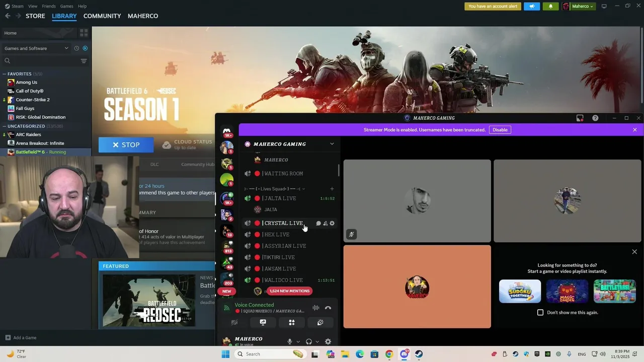
Task: Open headphone output device options arrow
Action: 317,342
